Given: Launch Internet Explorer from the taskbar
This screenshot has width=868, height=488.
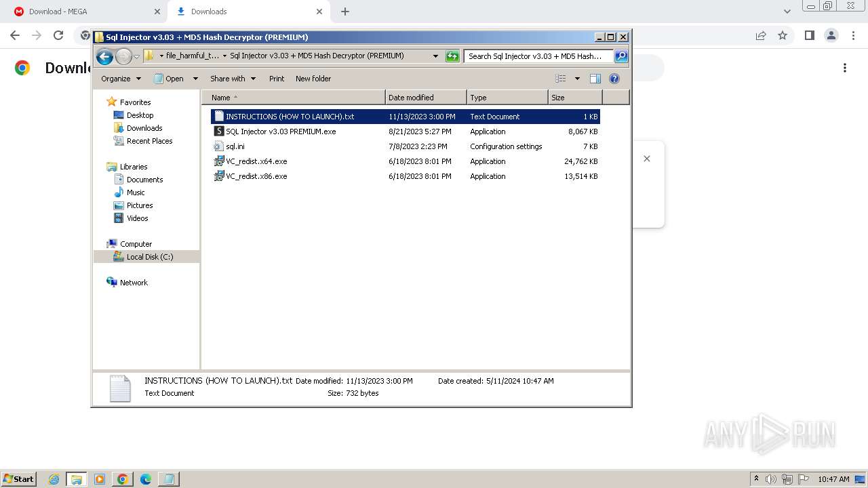Looking at the screenshot, I should coord(54,479).
